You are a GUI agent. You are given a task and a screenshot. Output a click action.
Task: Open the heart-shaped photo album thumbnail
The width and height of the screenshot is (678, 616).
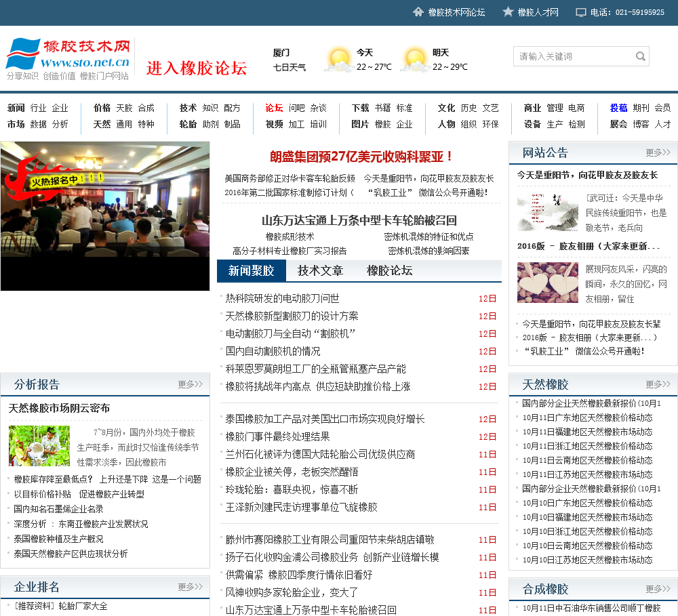548,283
